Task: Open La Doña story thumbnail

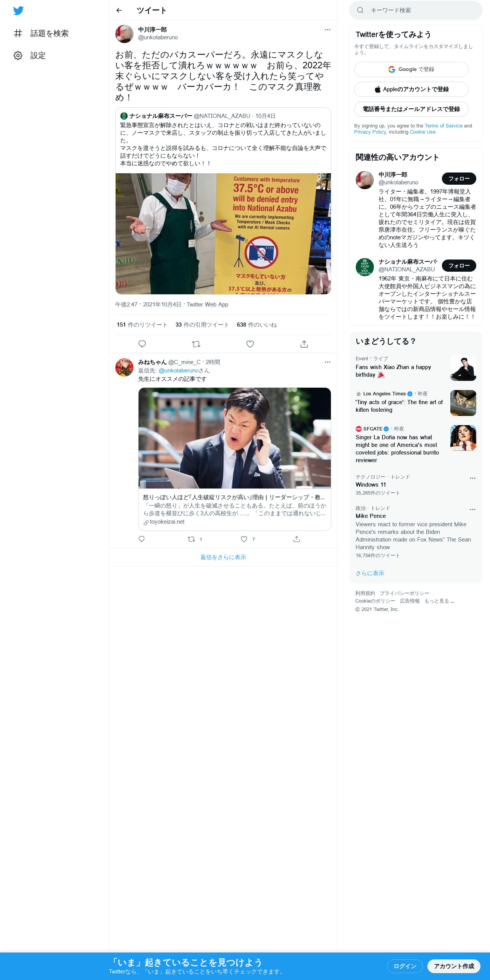Action: [463, 438]
